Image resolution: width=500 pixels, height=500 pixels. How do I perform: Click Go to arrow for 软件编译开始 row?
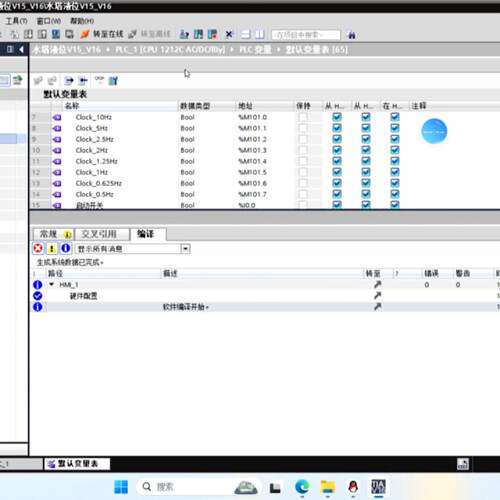[x=377, y=306]
